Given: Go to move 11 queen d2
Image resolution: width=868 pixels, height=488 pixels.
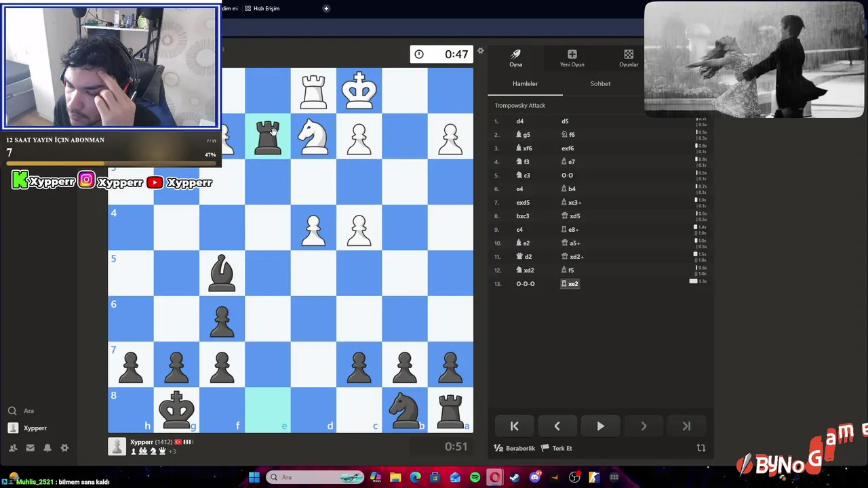Looking at the screenshot, I should click(x=524, y=257).
